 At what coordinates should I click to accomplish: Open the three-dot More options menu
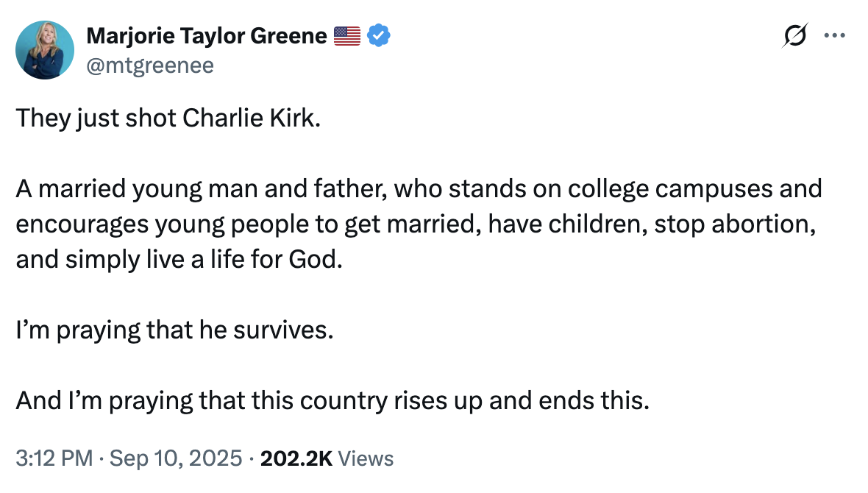[x=835, y=35]
